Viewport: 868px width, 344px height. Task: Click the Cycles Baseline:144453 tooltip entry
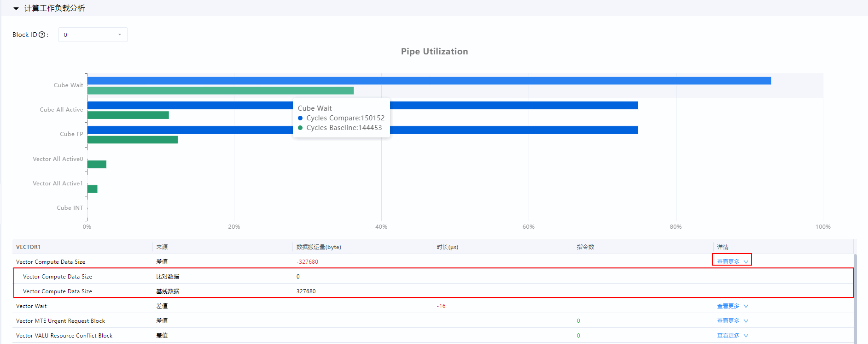pyautogui.click(x=340, y=128)
